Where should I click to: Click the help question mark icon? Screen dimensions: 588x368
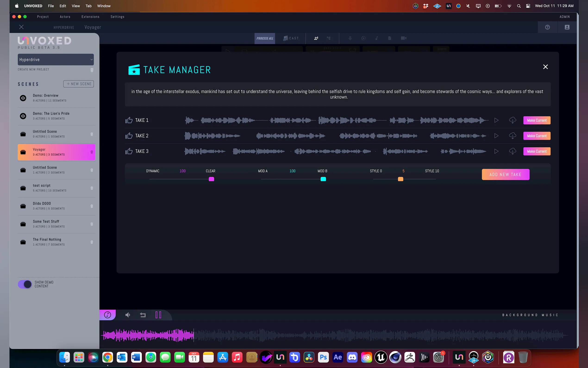click(x=547, y=27)
